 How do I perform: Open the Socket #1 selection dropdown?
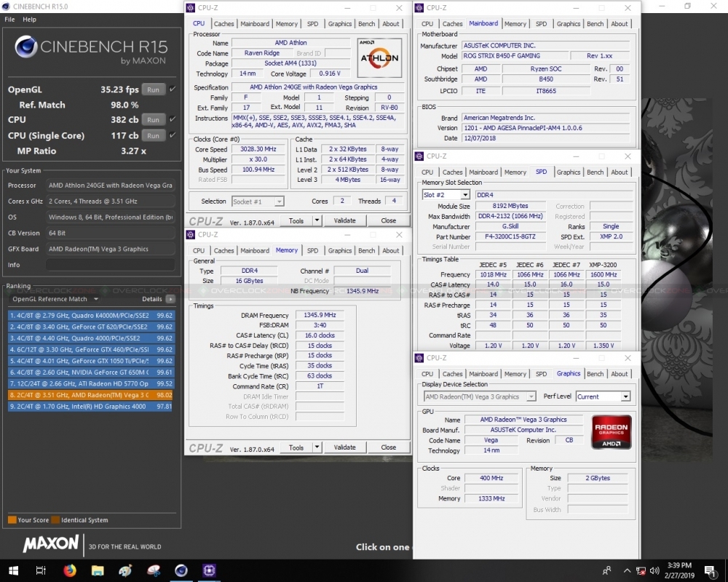click(258, 201)
